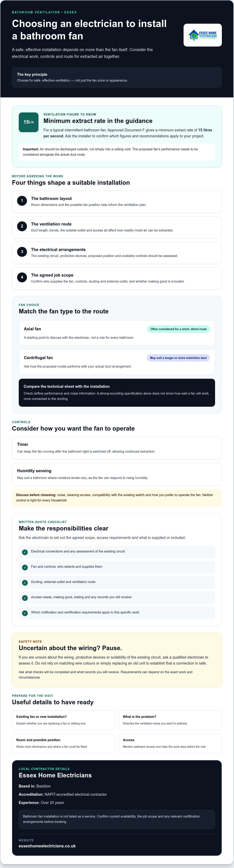
Task: Select number 3 circle for electrical arrangements
Action: coord(22,252)
